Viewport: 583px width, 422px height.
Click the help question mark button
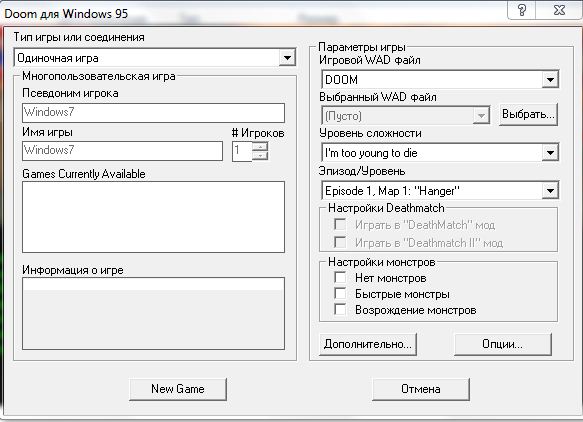pyautogui.click(x=522, y=10)
